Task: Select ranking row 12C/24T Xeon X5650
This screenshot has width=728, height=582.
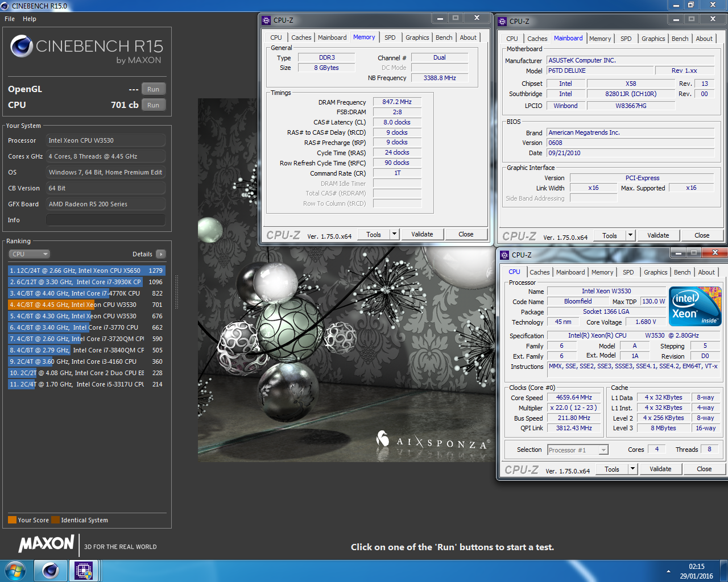Action: pyautogui.click(x=86, y=271)
